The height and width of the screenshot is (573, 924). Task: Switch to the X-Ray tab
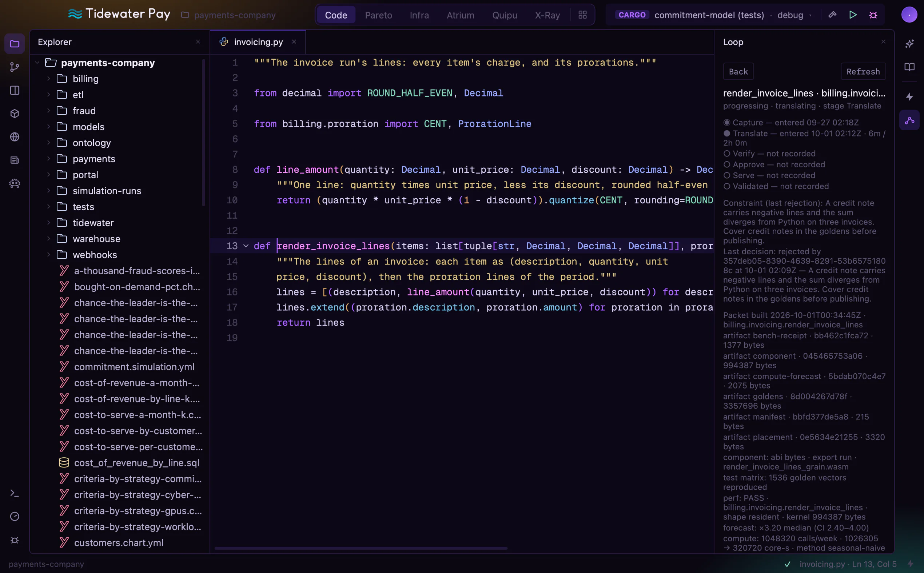(x=547, y=15)
